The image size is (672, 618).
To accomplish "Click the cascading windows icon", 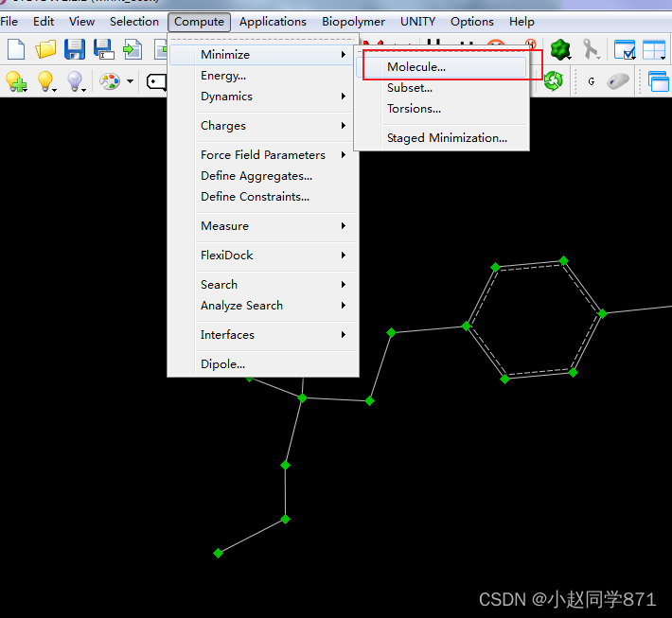I will (x=659, y=81).
